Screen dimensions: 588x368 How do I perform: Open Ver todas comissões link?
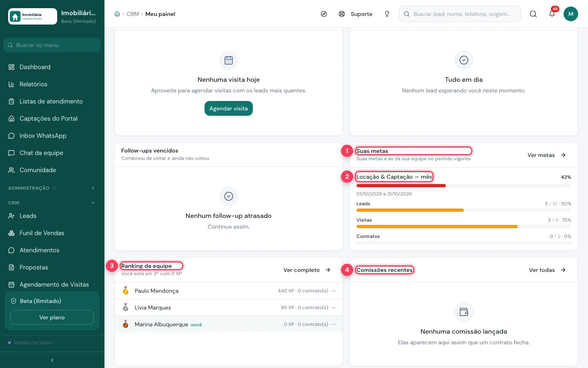click(x=547, y=270)
